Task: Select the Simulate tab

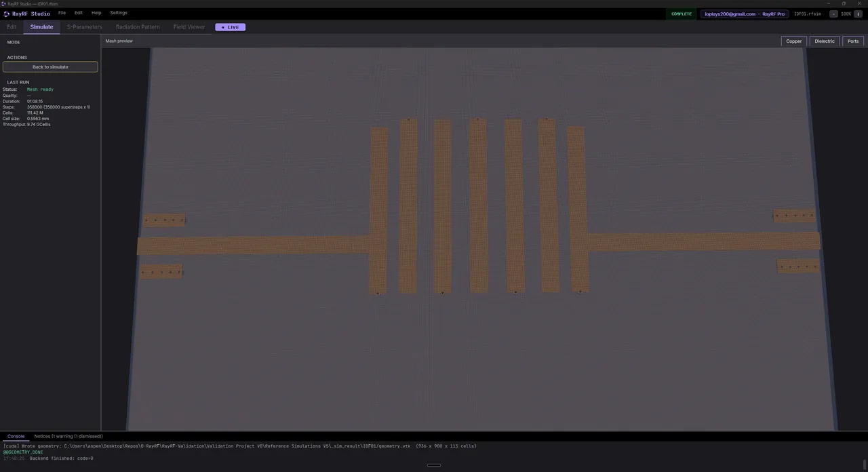Action: pyautogui.click(x=41, y=27)
